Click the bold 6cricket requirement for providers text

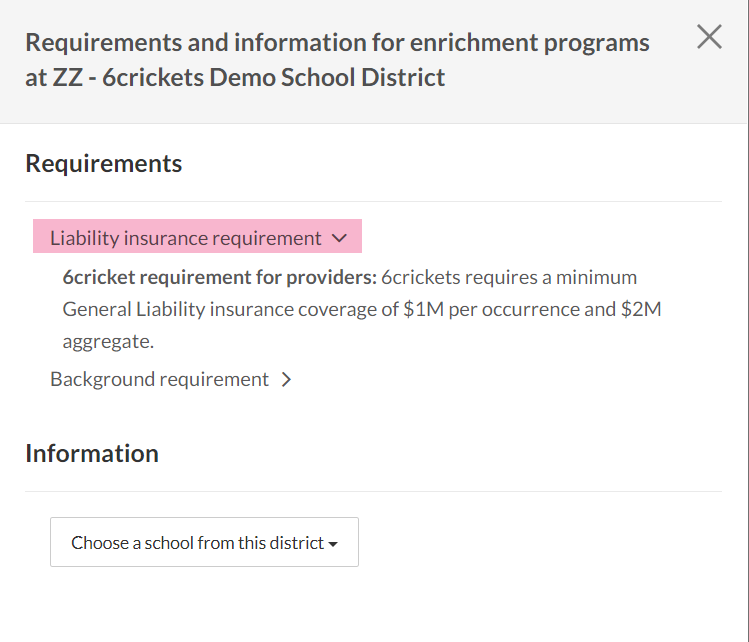[219, 277]
